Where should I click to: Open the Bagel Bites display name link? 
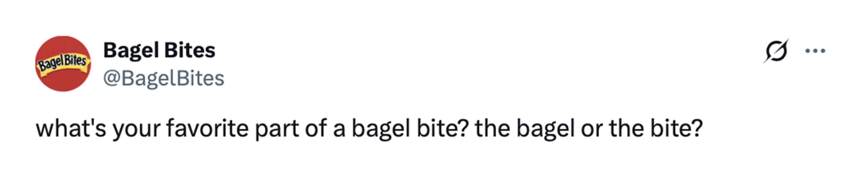coord(159,50)
